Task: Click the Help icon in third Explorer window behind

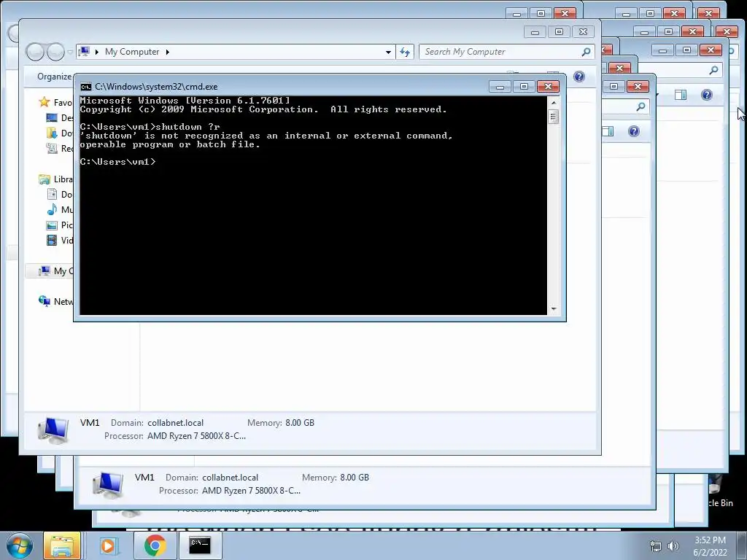Action: [706, 95]
